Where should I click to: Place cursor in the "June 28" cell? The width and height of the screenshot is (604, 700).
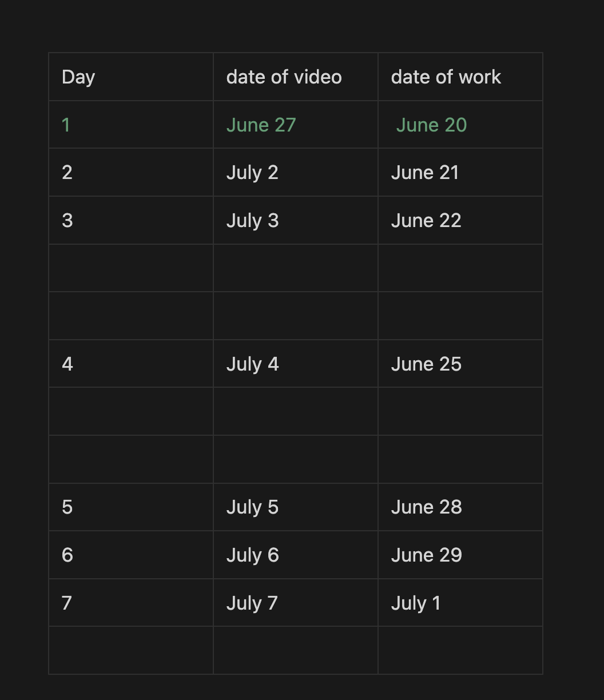click(x=426, y=507)
